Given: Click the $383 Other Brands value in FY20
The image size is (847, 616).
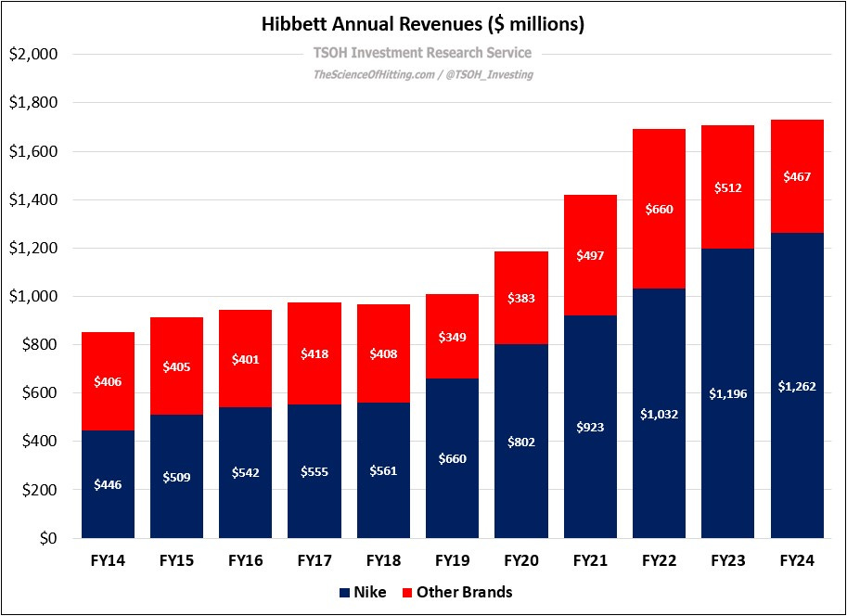Looking at the screenshot, I should tap(521, 299).
